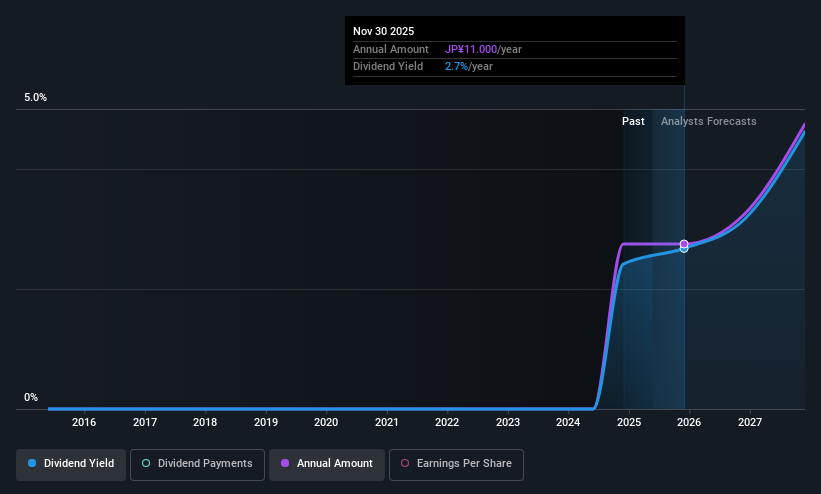Click the 2023 x-axis year label
Image resolution: width=821 pixels, height=494 pixels.
pos(507,422)
